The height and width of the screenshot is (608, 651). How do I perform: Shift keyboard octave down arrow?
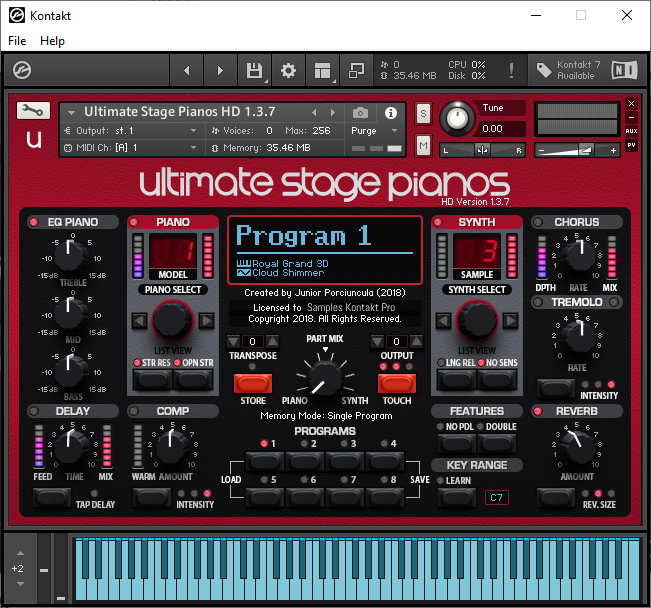(x=20, y=583)
